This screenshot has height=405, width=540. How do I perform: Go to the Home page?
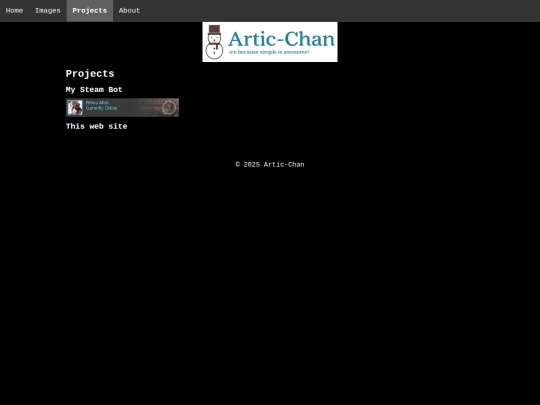click(x=14, y=11)
